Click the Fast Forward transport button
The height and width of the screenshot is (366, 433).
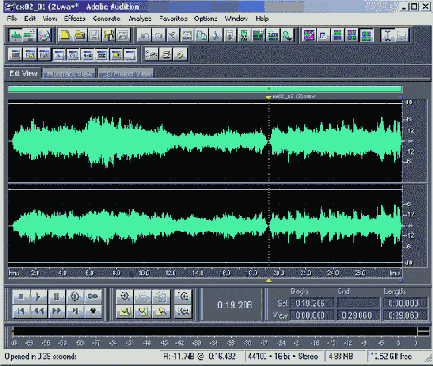(57, 311)
